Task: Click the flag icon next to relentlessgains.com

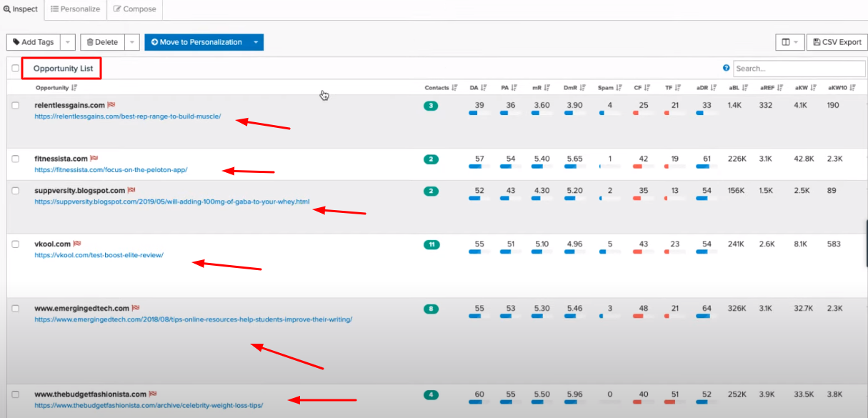Action: click(111, 105)
